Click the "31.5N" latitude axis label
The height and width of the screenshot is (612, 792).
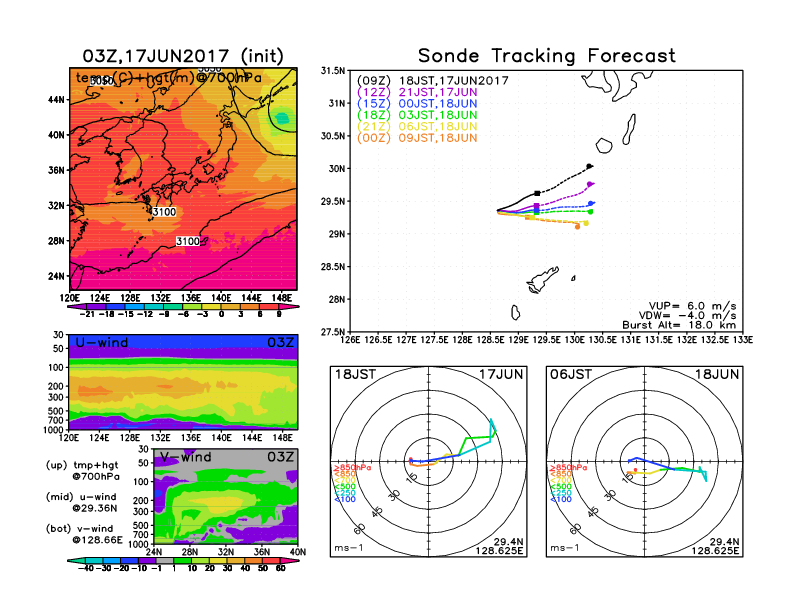tap(332, 71)
